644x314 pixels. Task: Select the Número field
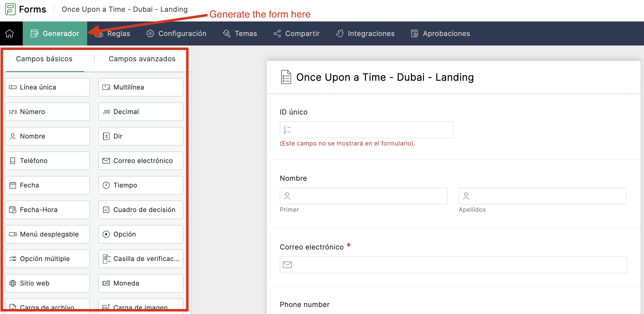click(x=47, y=111)
